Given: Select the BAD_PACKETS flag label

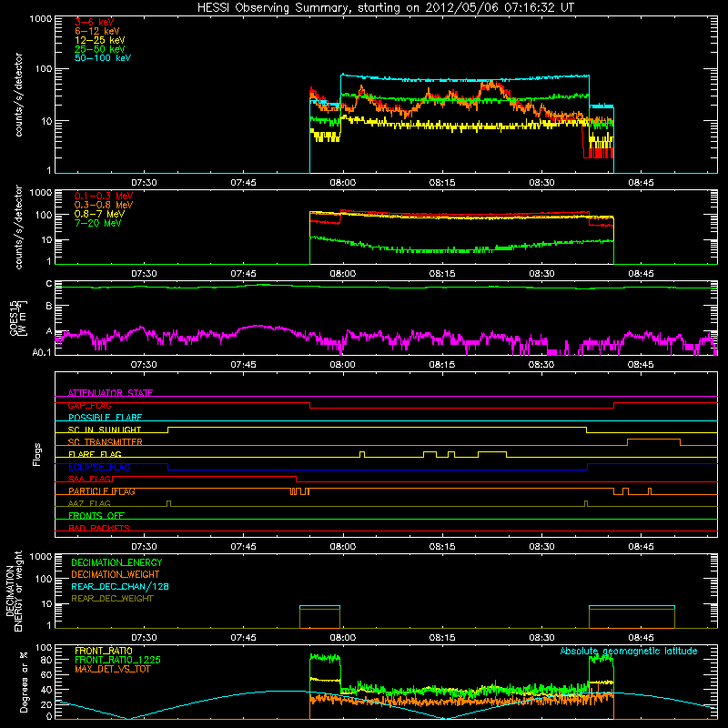Looking at the screenshot, I should click(99, 528).
